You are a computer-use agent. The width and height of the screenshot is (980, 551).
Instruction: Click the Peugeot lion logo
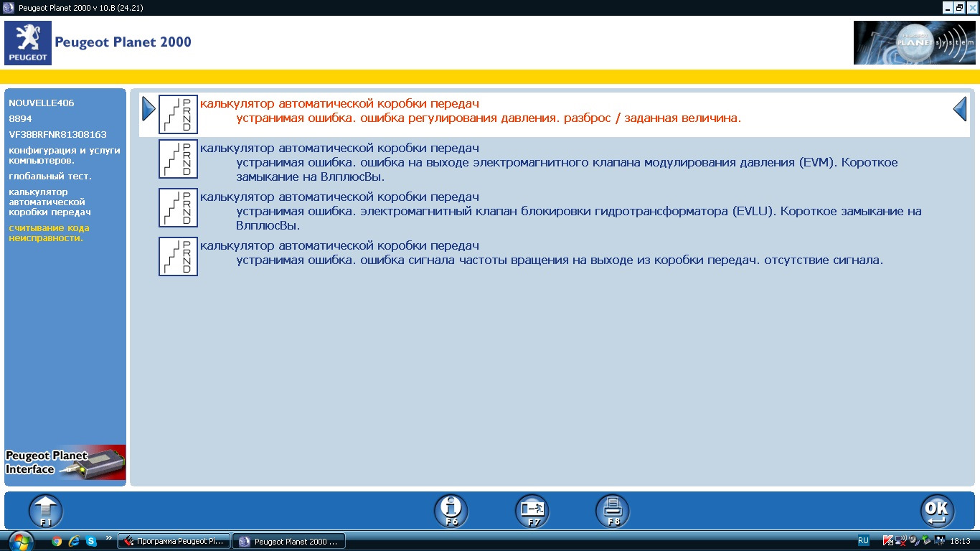tap(28, 43)
